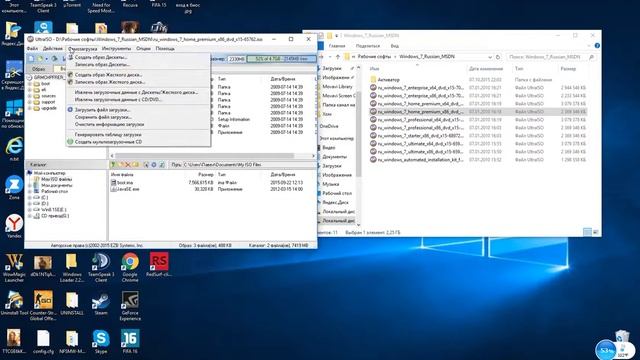Viewport: 640px width, 360px height.
Task: Expand the efi folder in image tree
Action: [x=30, y=90]
